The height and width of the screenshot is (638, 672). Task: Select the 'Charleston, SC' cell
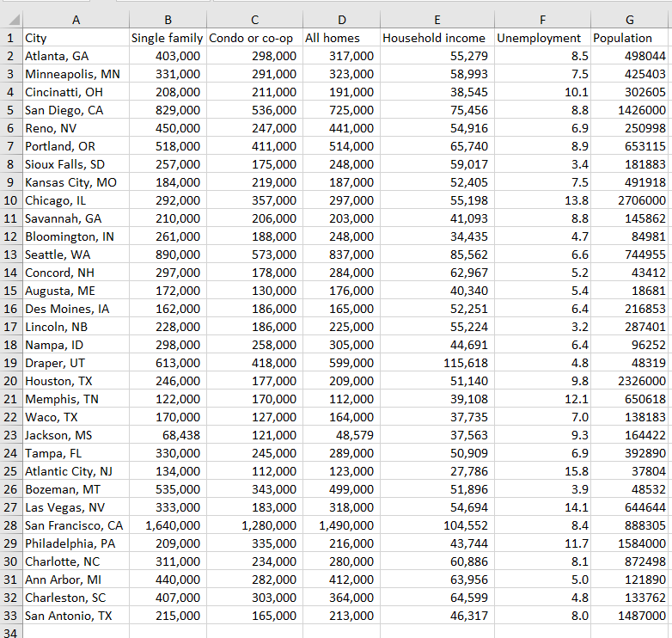click(76, 598)
